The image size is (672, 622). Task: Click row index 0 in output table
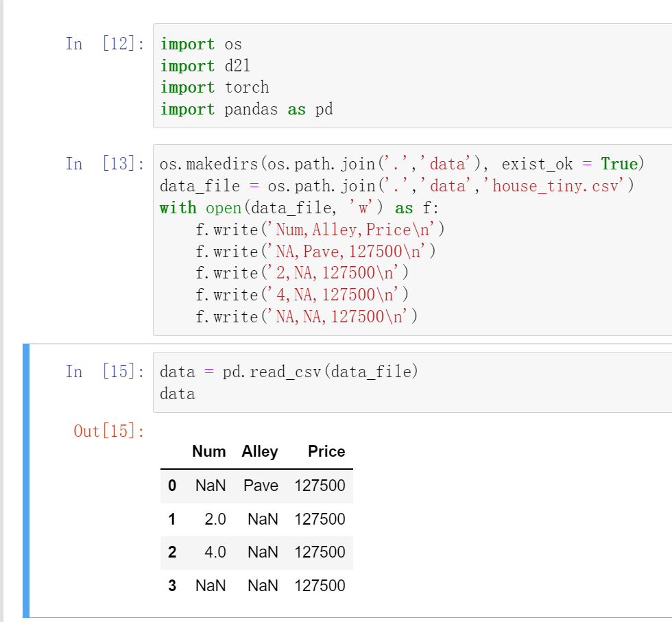(x=172, y=486)
